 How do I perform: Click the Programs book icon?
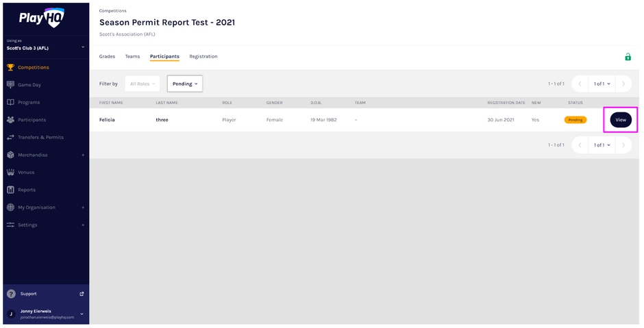coord(10,102)
